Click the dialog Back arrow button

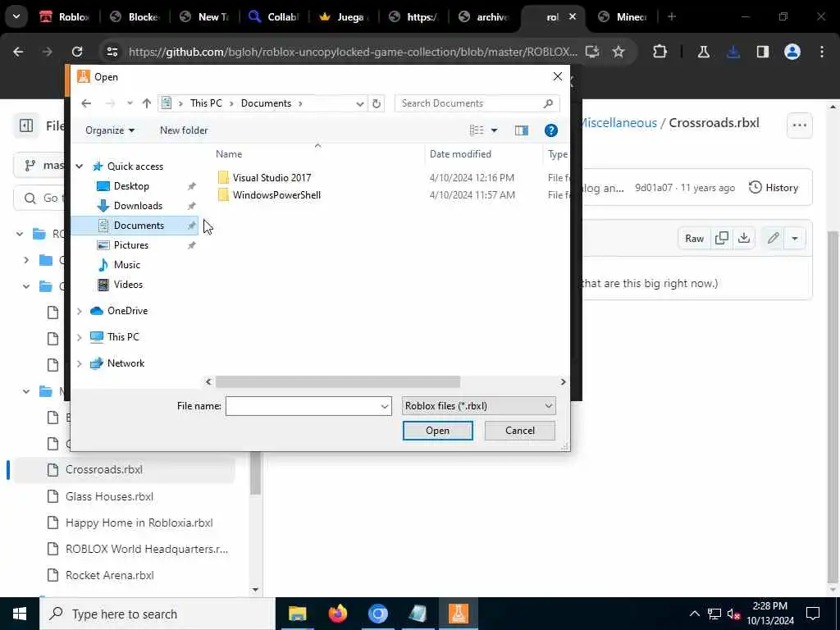point(86,103)
